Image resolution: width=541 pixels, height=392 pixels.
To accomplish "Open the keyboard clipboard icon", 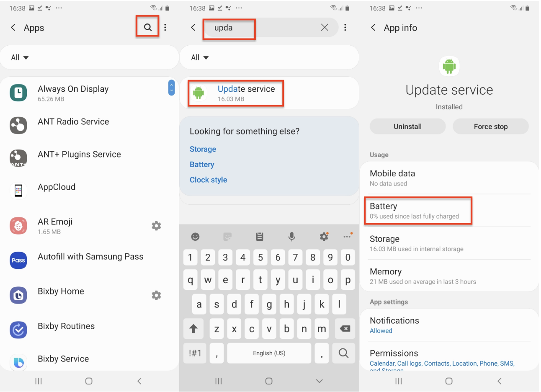I will [x=260, y=237].
